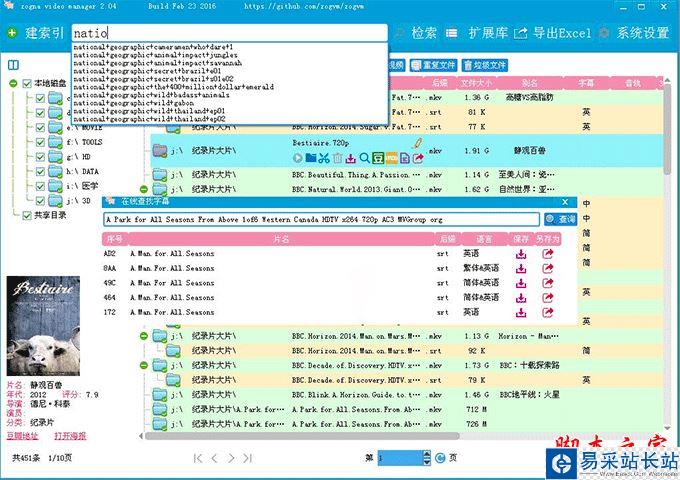This screenshot has height=480, width=680.
Task: Select suggestion national+geographic+animal+impact+jungles
Action: click(x=155, y=55)
